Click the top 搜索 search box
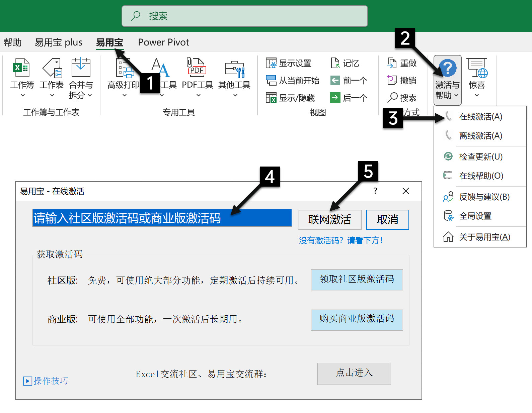Screen dimensions: 532x413 (245, 16)
